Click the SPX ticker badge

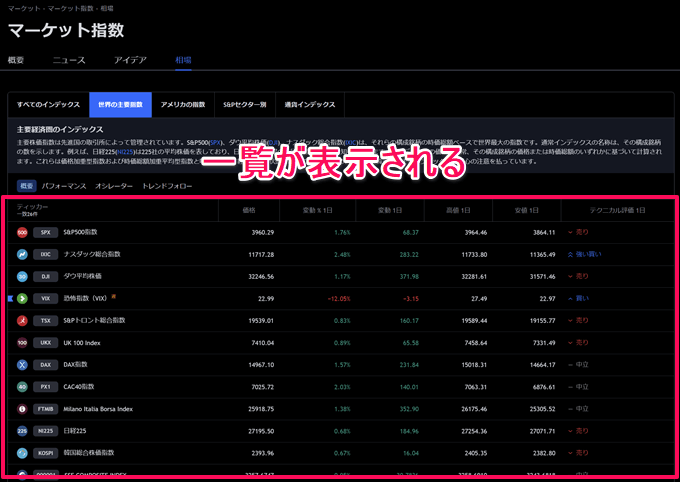46,233
